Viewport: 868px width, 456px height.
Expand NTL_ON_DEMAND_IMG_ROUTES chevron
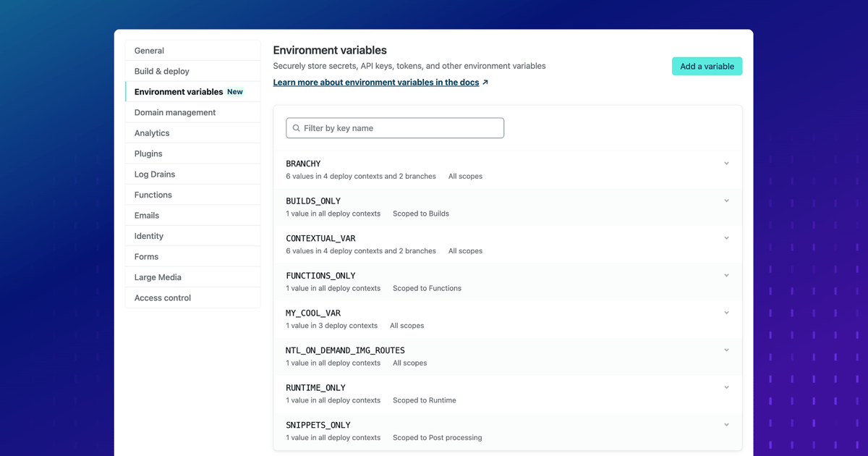tap(726, 350)
